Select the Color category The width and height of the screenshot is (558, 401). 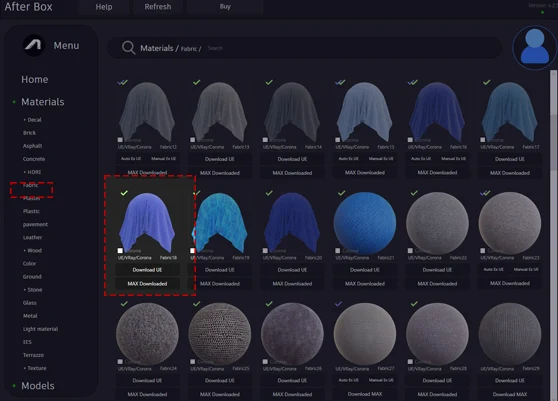point(30,264)
